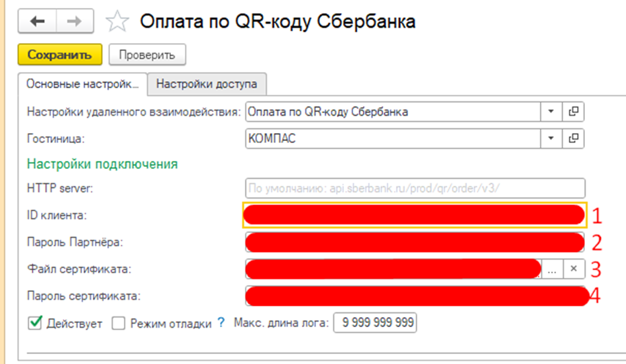This screenshot has height=364, width=626.
Task: Toggle the Действует checkbox
Action: coord(35,322)
